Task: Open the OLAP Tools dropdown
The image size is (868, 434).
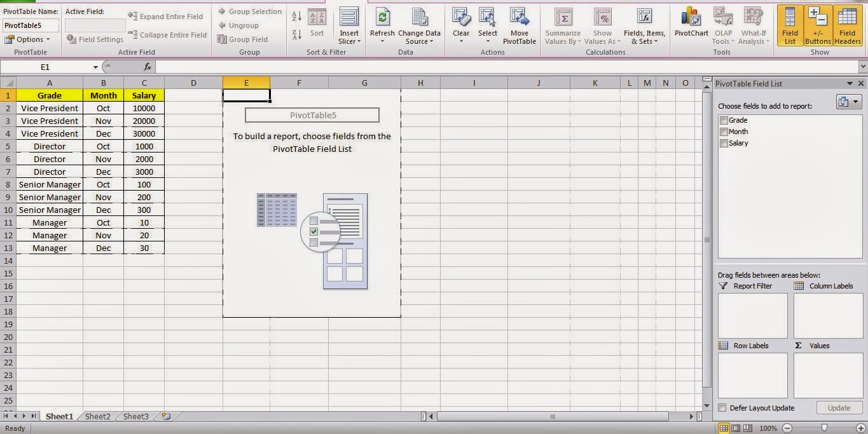Action: [x=723, y=25]
